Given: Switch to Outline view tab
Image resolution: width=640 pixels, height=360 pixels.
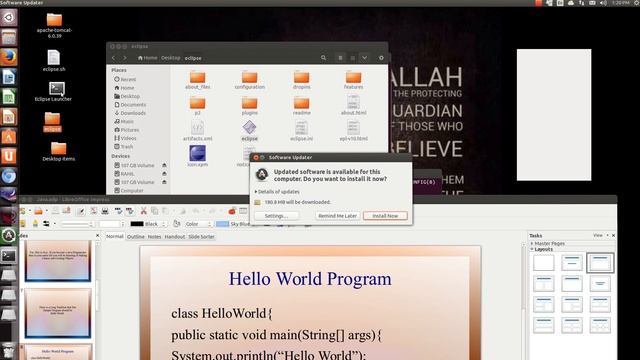Looking at the screenshot, I should pyautogui.click(x=136, y=237).
